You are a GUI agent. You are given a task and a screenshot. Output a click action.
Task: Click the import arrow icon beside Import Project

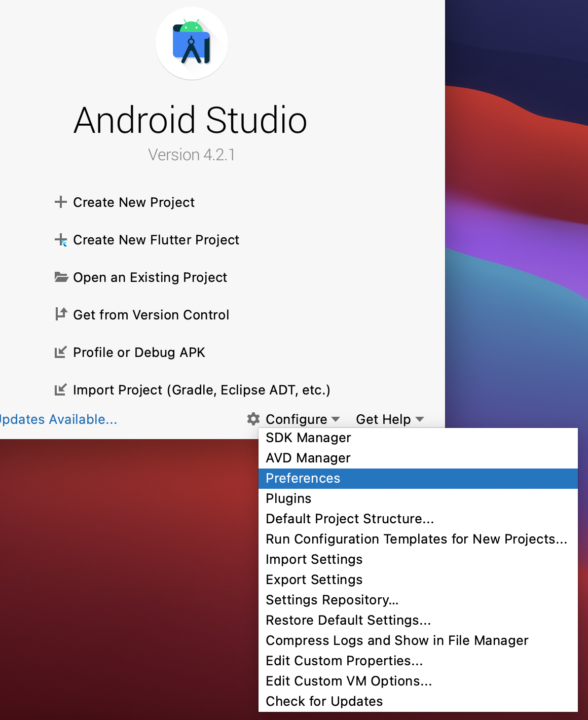click(61, 389)
